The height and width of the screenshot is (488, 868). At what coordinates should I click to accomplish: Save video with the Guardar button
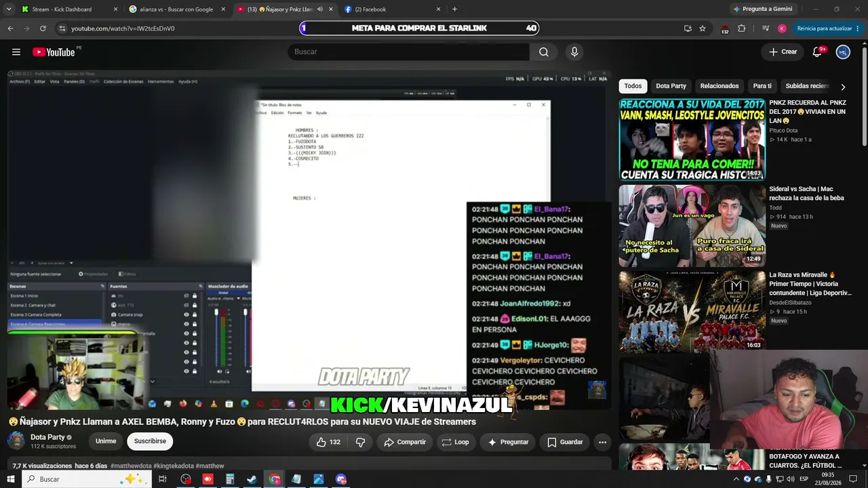coord(565,442)
